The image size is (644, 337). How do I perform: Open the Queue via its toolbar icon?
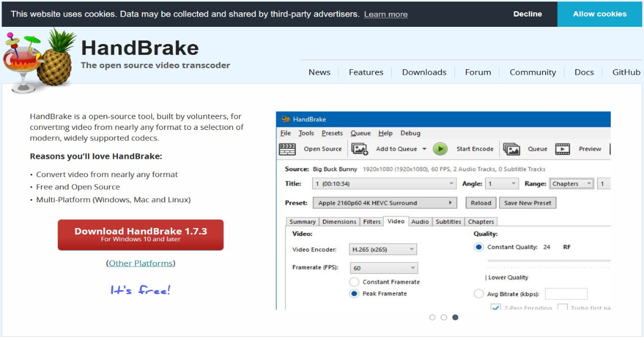pyautogui.click(x=512, y=149)
